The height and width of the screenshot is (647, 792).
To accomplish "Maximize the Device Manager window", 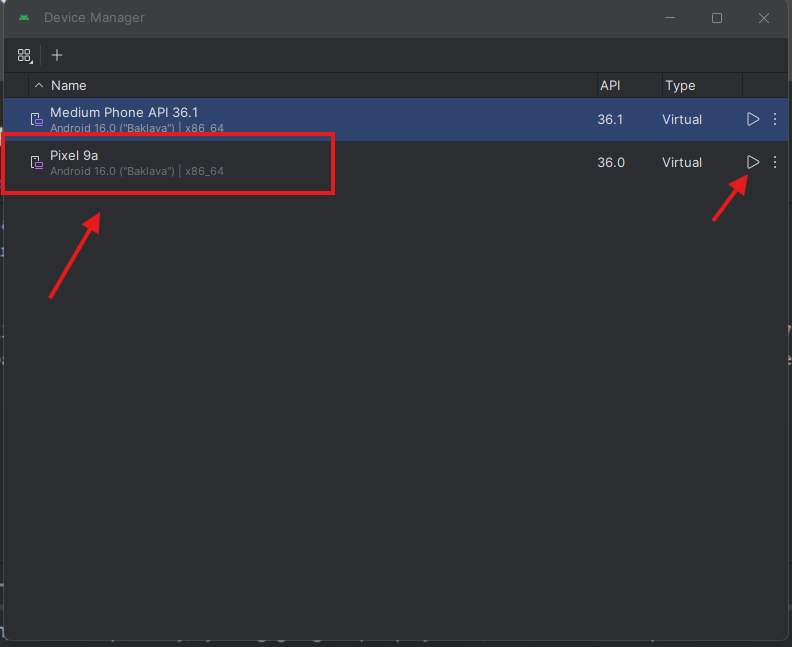I will (717, 18).
